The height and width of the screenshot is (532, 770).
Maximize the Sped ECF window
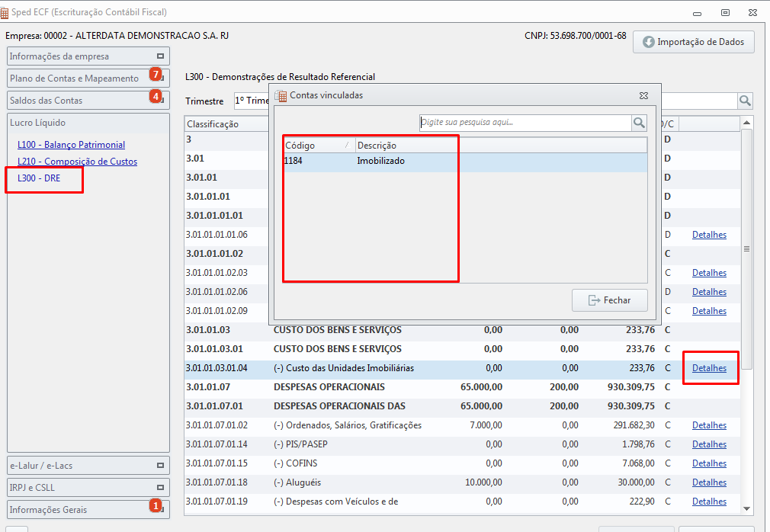coord(725,13)
